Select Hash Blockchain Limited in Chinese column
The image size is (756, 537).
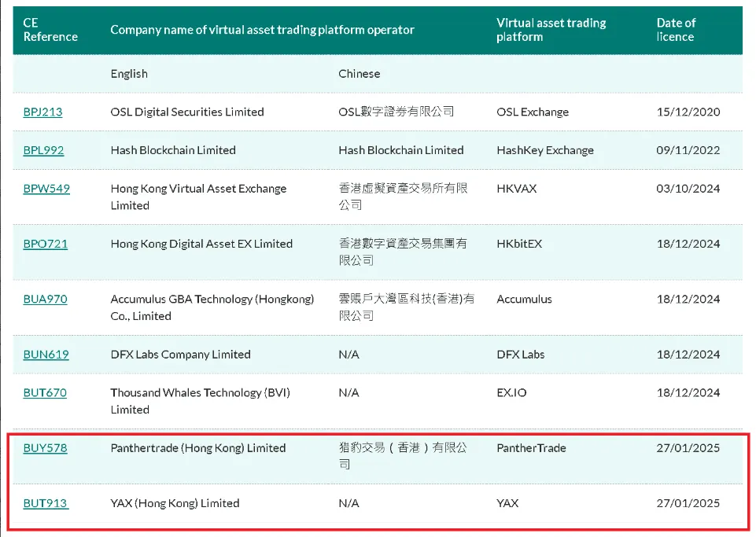pyautogui.click(x=401, y=150)
